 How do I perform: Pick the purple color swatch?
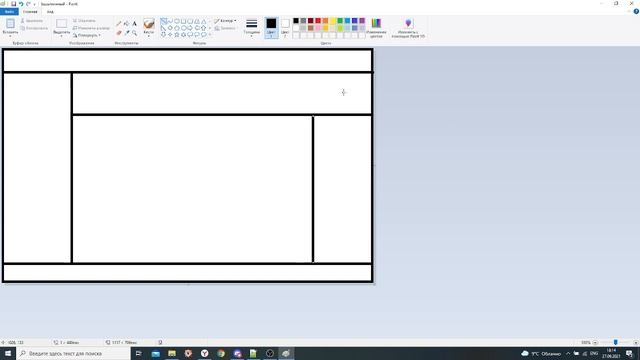[362, 21]
